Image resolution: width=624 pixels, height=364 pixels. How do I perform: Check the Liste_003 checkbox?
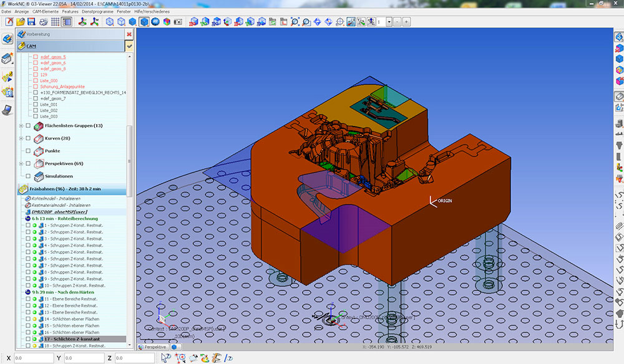point(36,117)
